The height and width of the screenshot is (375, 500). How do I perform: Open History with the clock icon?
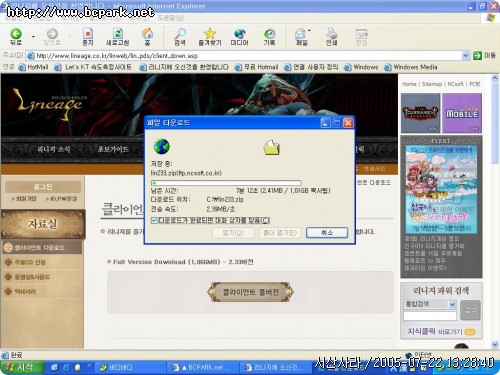pos(269,37)
